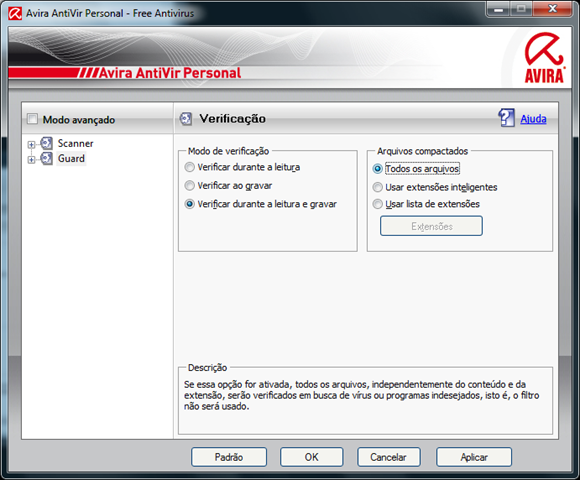Screen dimensions: 580x480
Task: Click the Cancelar button
Action: tap(388, 457)
